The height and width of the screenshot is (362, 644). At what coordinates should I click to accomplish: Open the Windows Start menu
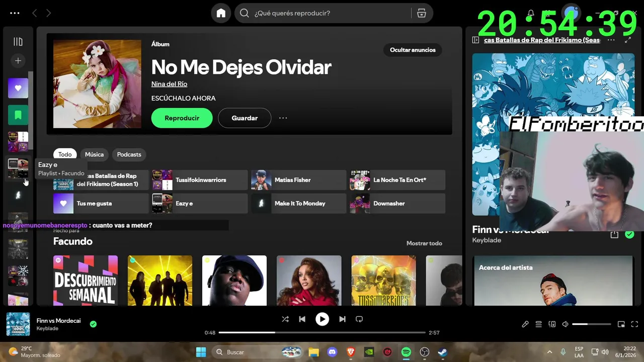201,352
